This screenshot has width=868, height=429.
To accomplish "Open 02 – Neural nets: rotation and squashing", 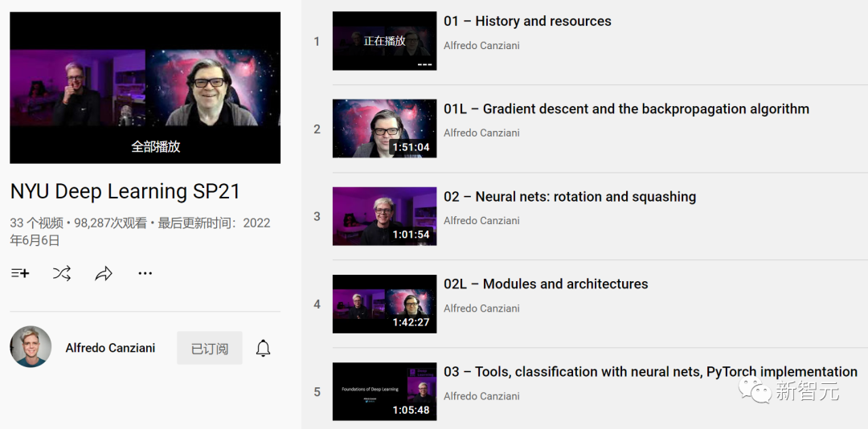I will [570, 197].
